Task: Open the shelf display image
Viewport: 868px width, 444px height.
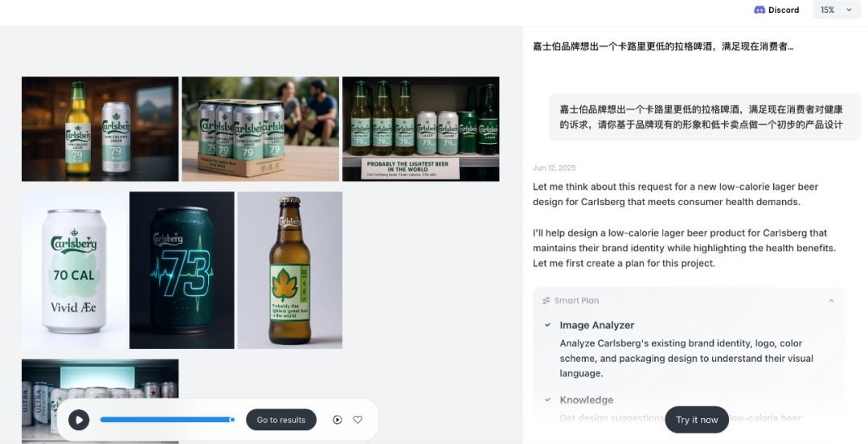Action: 420,129
